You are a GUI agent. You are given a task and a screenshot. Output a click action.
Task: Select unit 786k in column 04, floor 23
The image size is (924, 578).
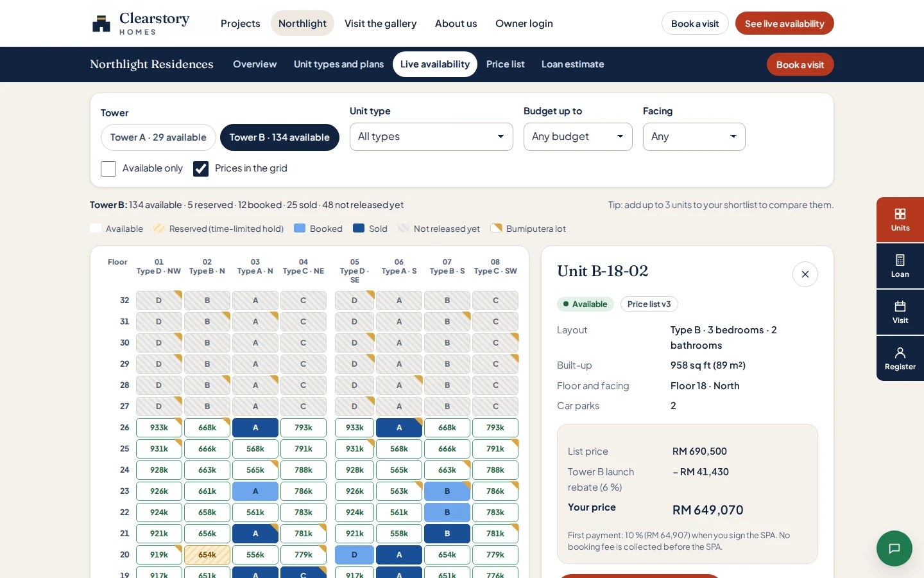coord(304,491)
